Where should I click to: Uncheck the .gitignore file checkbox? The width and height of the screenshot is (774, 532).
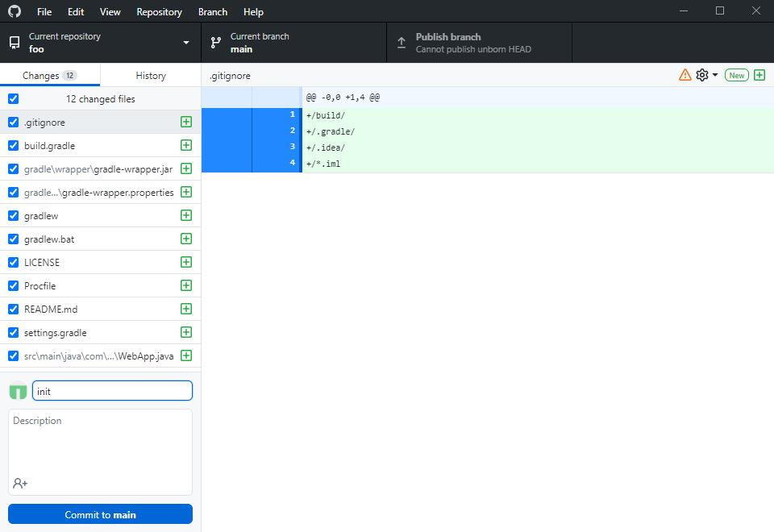click(x=13, y=123)
